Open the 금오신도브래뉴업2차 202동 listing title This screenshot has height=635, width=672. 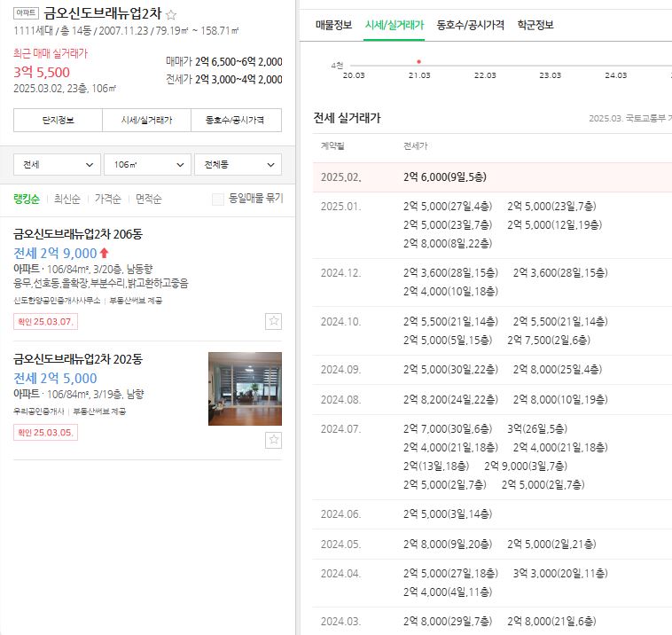pos(78,359)
